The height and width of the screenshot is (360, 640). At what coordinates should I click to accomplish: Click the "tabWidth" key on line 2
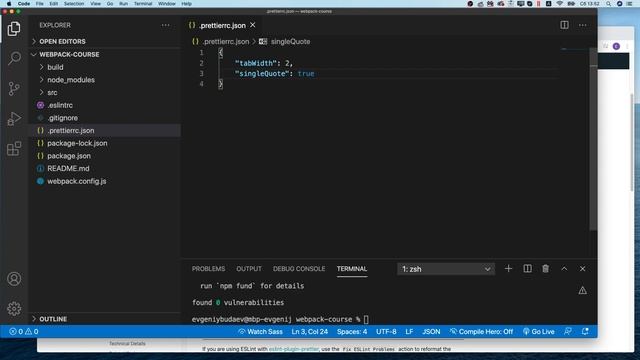coord(256,63)
